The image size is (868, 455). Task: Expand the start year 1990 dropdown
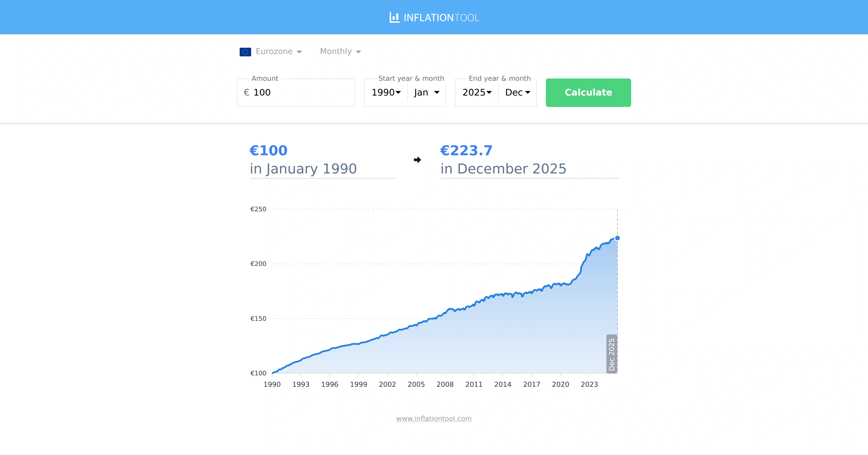(x=385, y=92)
